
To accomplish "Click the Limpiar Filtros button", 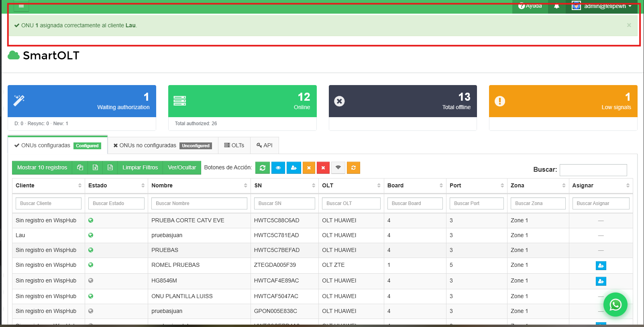I will [x=140, y=167].
